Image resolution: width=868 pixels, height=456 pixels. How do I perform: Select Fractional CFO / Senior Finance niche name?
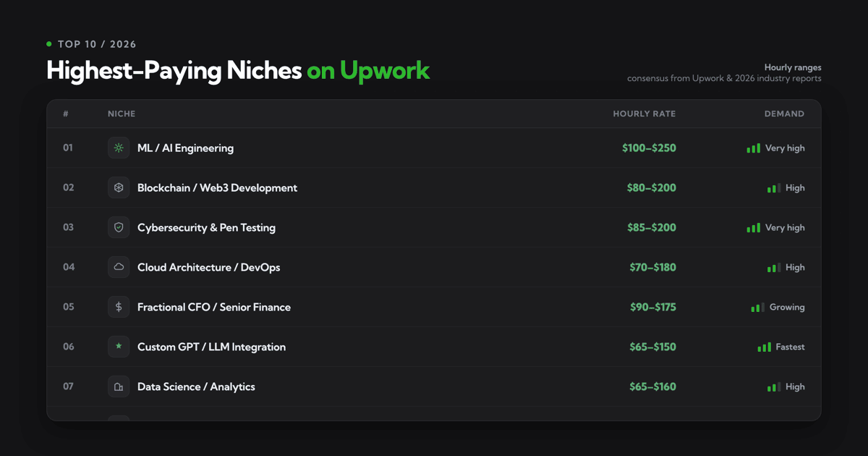(x=214, y=307)
